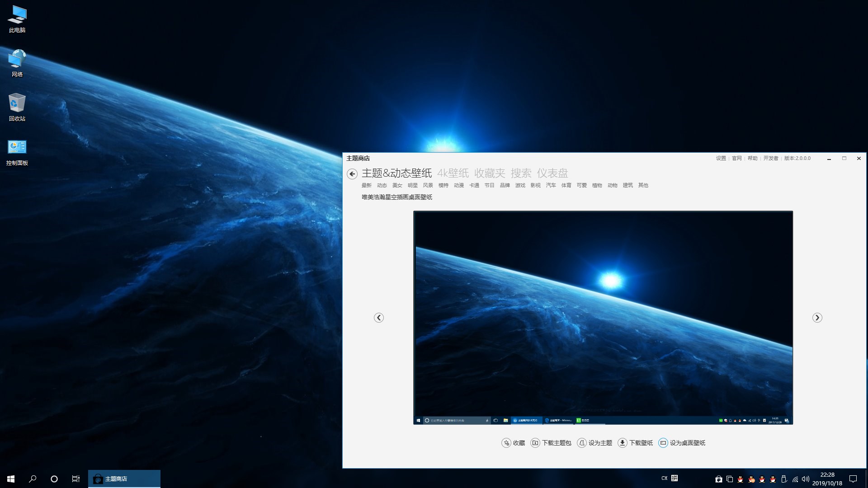
Task: Open the 搜索 tab
Action: pyautogui.click(x=521, y=173)
